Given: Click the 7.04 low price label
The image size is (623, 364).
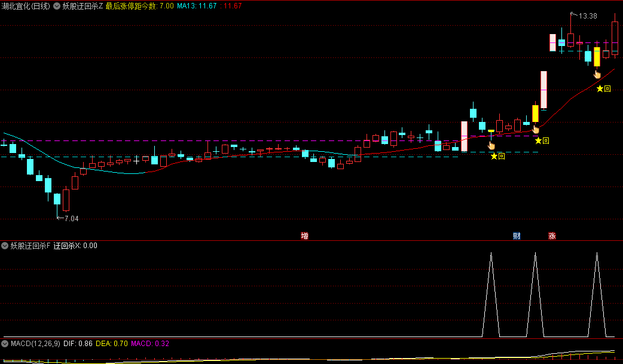Looking at the screenshot, I should (x=71, y=219).
